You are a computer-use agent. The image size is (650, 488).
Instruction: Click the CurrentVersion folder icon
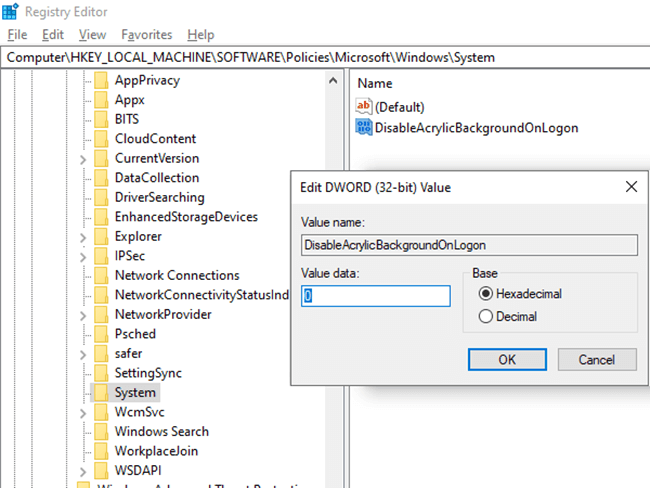click(x=101, y=158)
